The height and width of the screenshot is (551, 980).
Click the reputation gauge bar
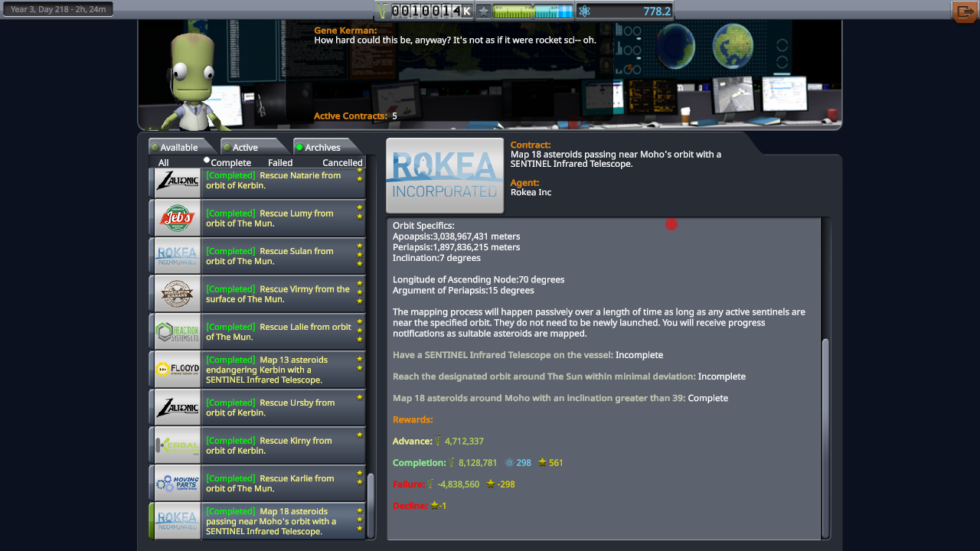[533, 11]
